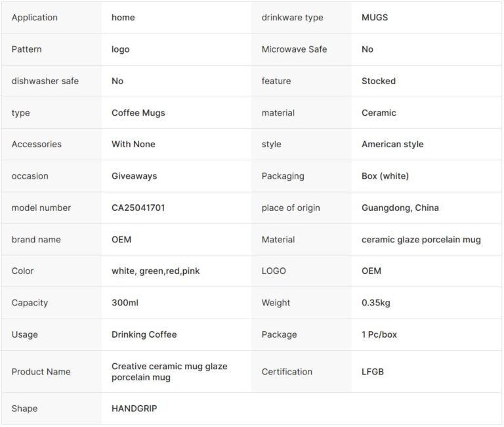The width and height of the screenshot is (504, 427).
Task: Select the Product Name label cell
Action: 41,372
